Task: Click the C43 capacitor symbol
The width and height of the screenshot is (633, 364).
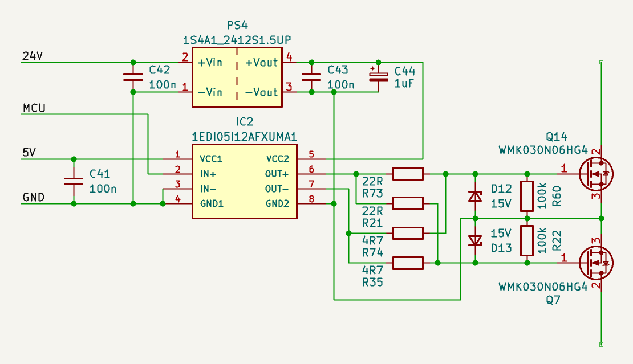Action: (x=311, y=77)
